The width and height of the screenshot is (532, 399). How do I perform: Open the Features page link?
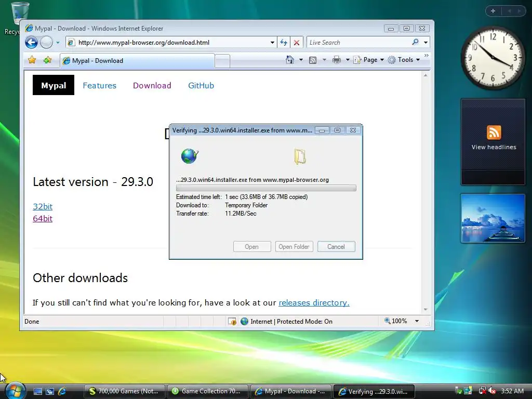(99, 86)
